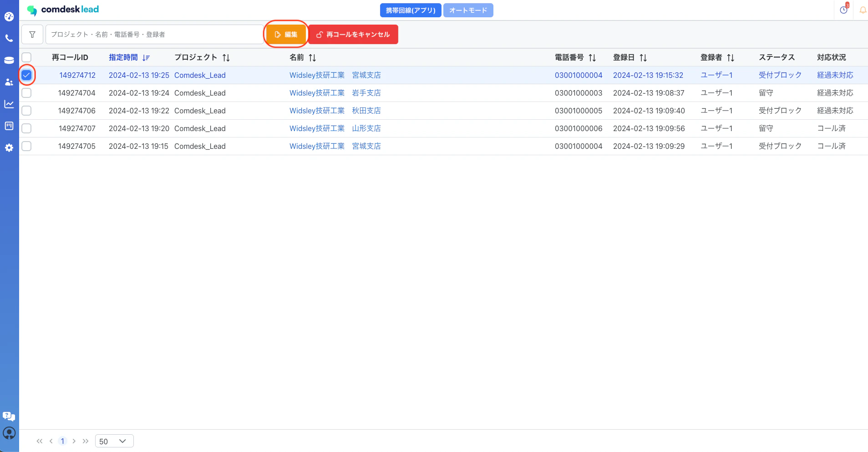Open the recall clock icon with badge
The image size is (868, 452).
pyautogui.click(x=844, y=10)
